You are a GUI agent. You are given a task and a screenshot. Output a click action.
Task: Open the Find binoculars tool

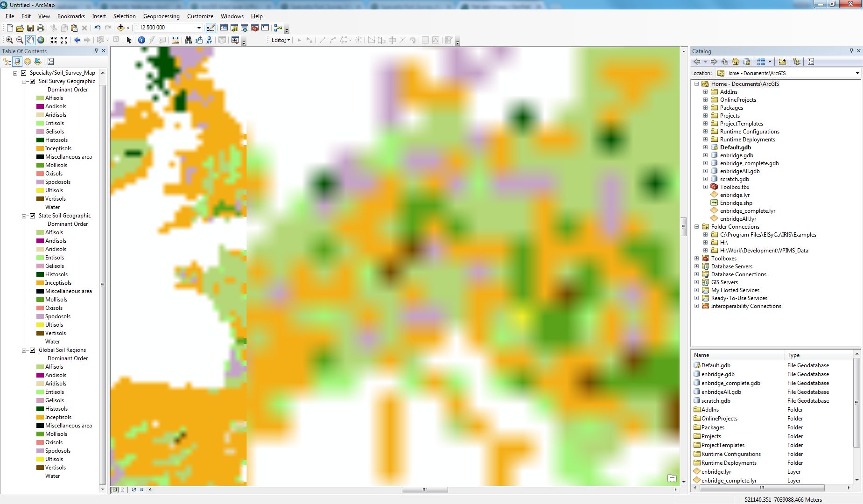coord(188,40)
